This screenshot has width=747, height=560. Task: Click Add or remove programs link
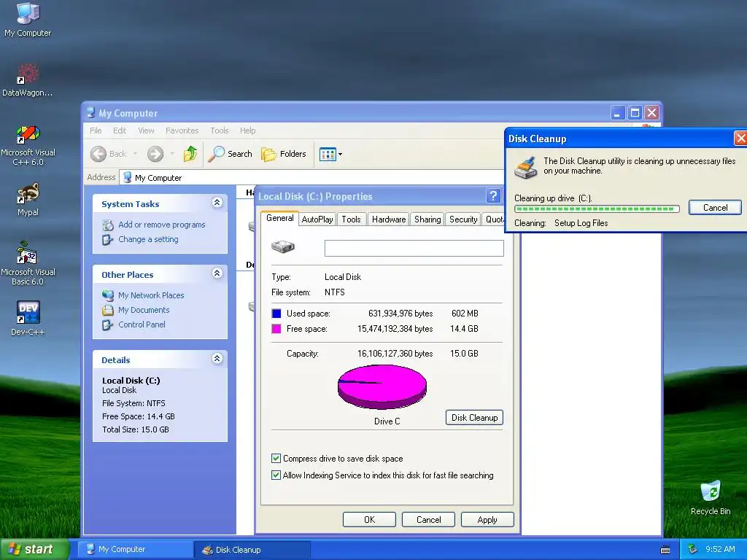[x=161, y=225]
